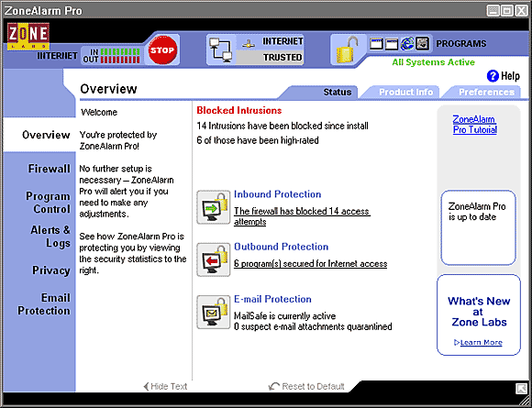Image resolution: width=532 pixels, height=408 pixels.
Task: Minimize the ZoneAlarm Pro window
Action: (x=493, y=10)
